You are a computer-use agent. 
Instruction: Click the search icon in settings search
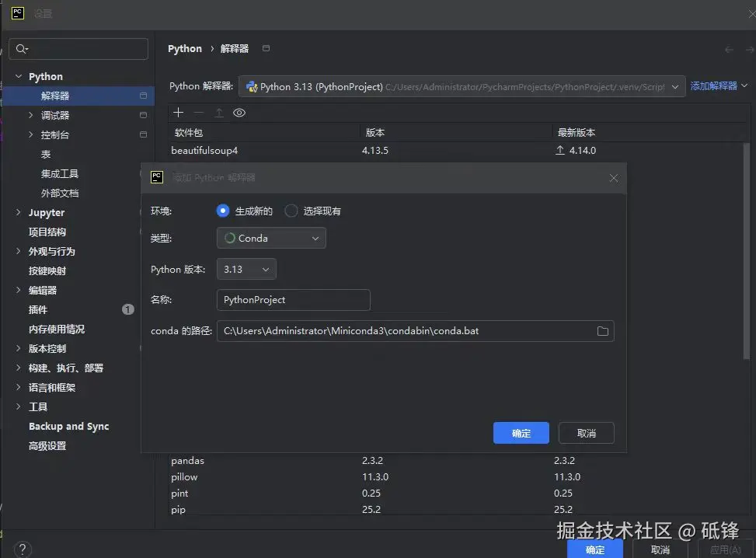coord(22,49)
